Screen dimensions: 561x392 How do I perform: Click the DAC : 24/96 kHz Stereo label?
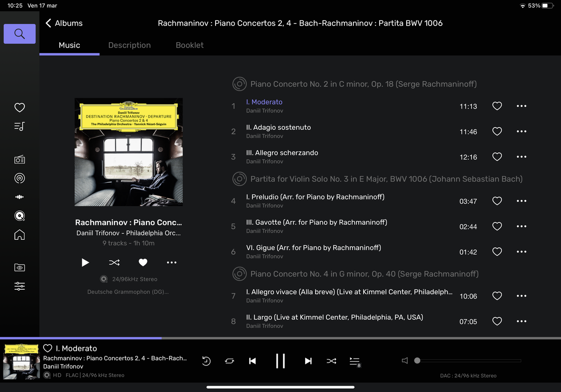468,375
